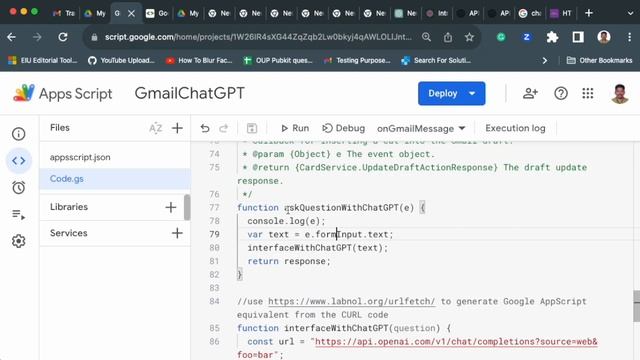Redo the last edit
This screenshot has width=640, height=360.
coord(223,129)
